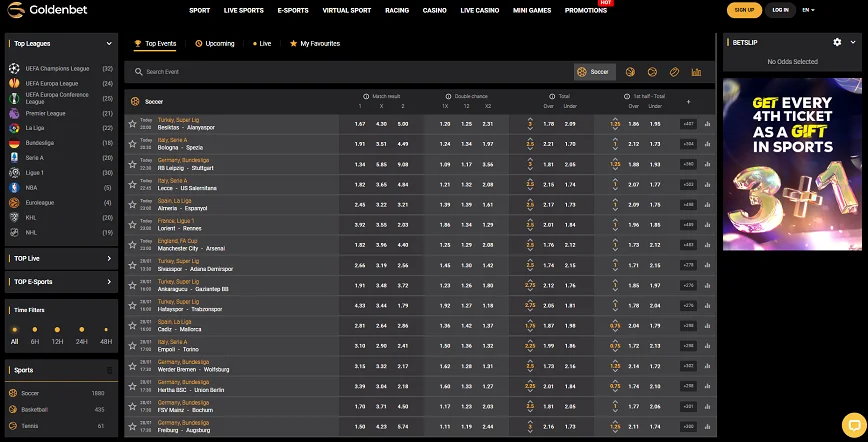Screen dimensions: 868x442
Task: Star the Lecce - US Salernitana match
Action: [x=132, y=184]
